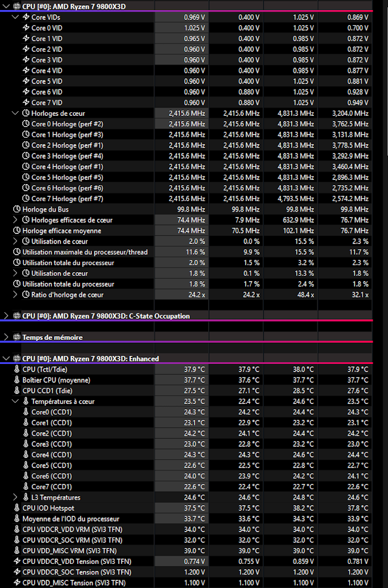Click the lightning icon beside Core 0 VID
The image size is (388, 588).
click(x=26, y=28)
